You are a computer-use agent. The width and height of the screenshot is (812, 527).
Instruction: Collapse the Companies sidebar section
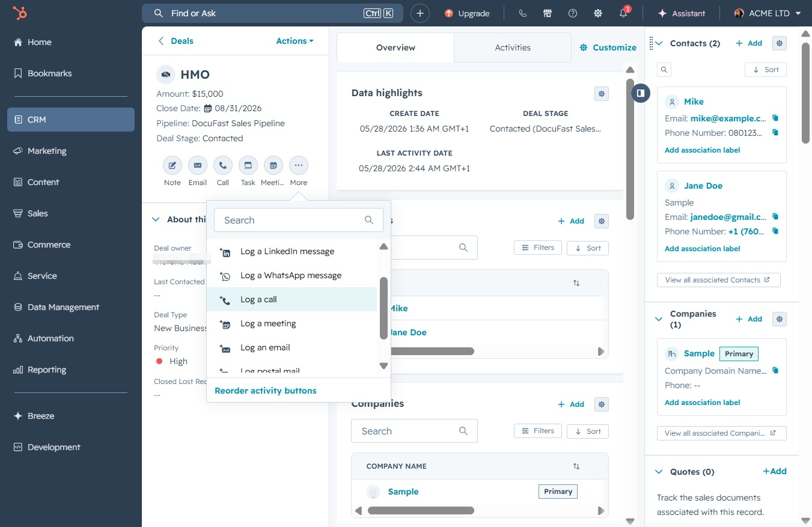coord(659,319)
